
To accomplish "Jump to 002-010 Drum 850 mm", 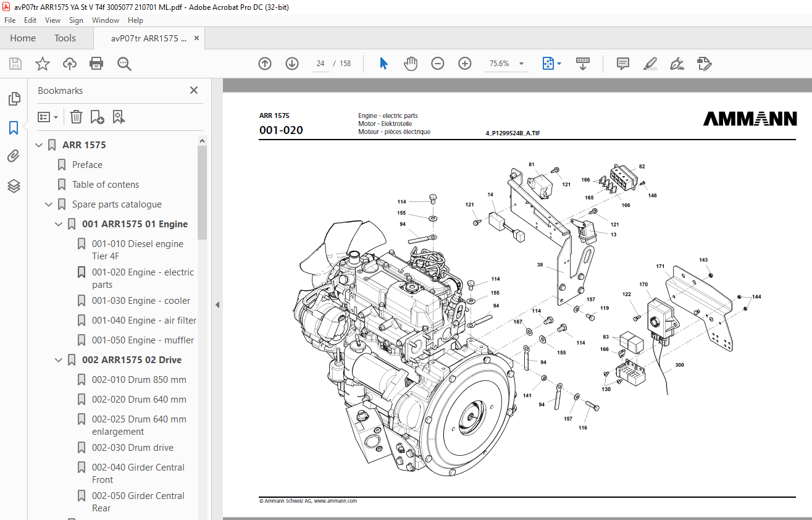I will coord(139,380).
